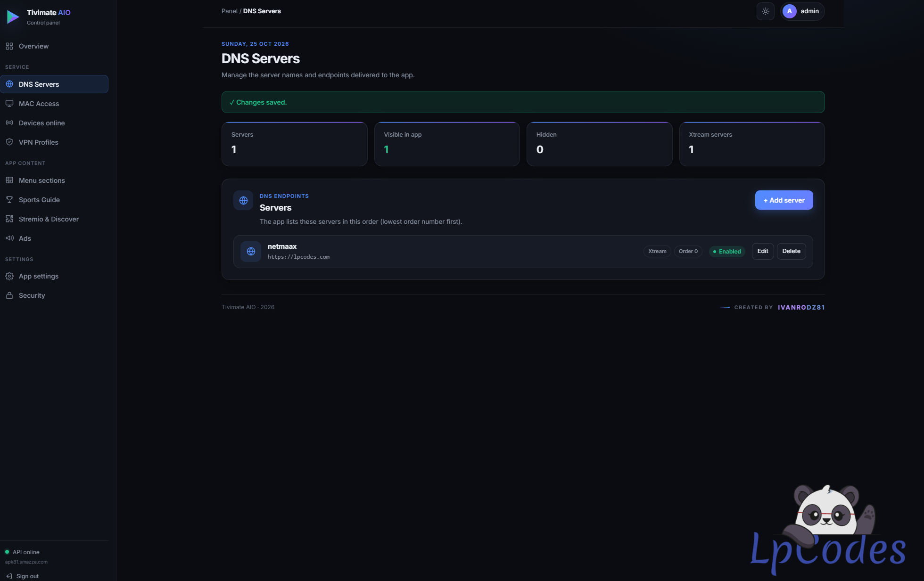Click the broadcast icon next to Devices online

9,123
